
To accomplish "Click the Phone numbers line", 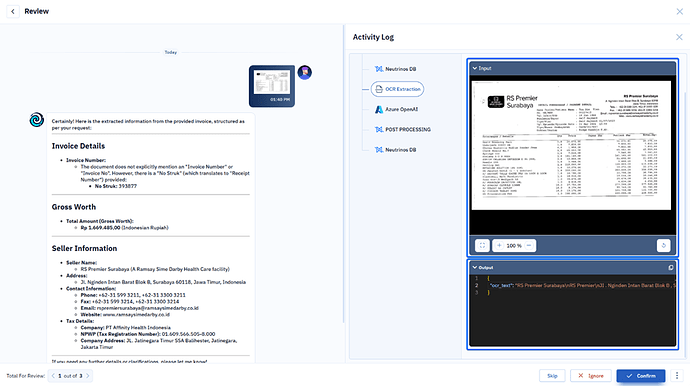I will [x=133, y=295].
